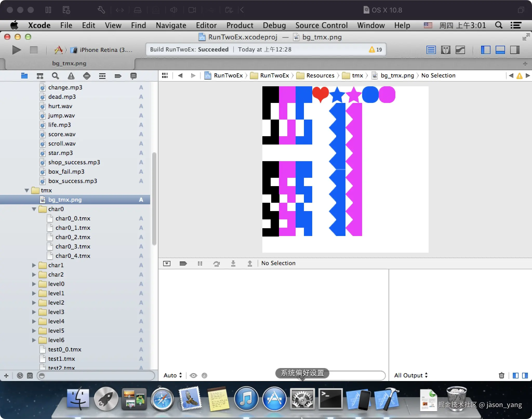Click the 19 warnings indicator
The width and height of the screenshot is (532, 419).
[x=375, y=49]
